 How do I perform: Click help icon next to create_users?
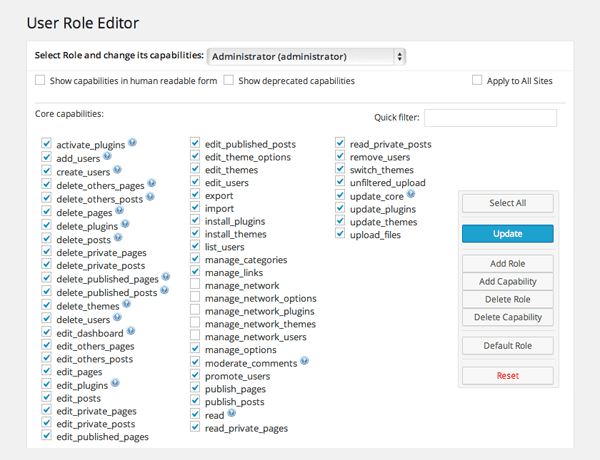[118, 171]
